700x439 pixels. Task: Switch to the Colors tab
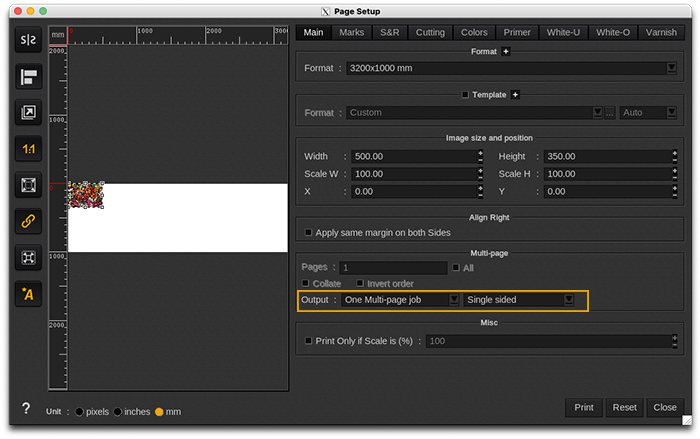pyautogui.click(x=474, y=33)
